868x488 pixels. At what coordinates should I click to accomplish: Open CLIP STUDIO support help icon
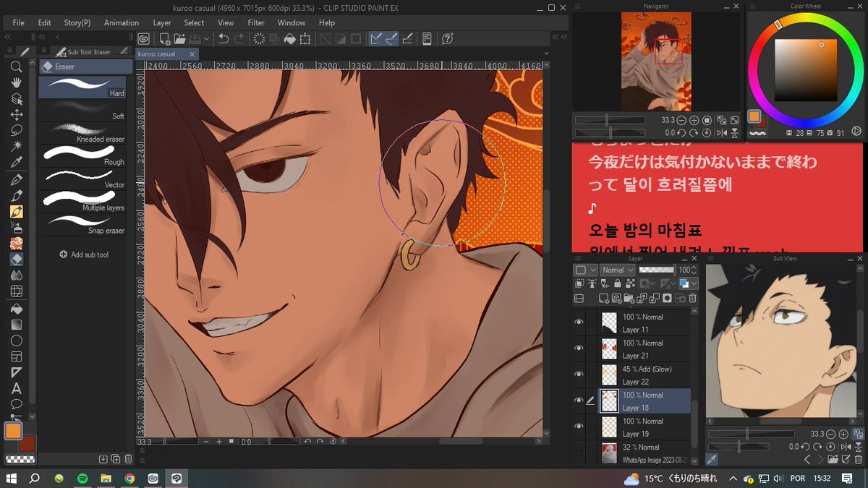click(x=447, y=39)
